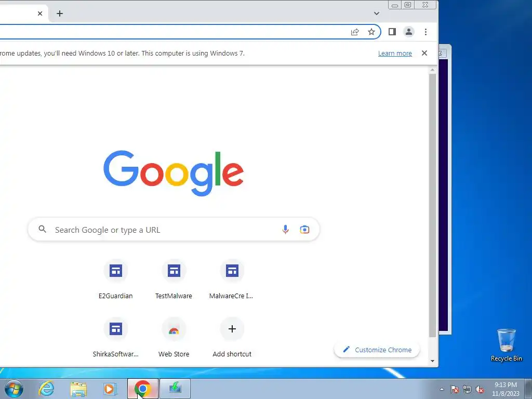The height and width of the screenshot is (399, 532).
Task: Share this page icon in address bar
Action: [x=355, y=32]
